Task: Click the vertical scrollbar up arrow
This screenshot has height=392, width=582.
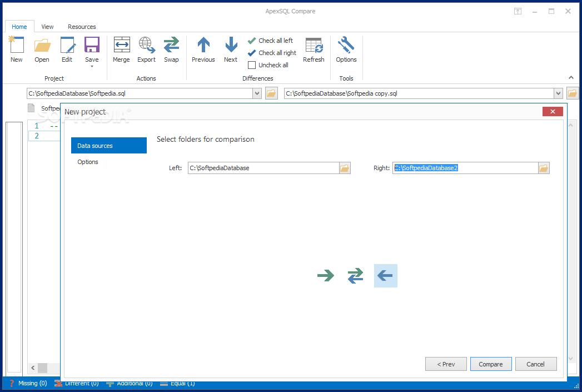Action: (x=571, y=126)
